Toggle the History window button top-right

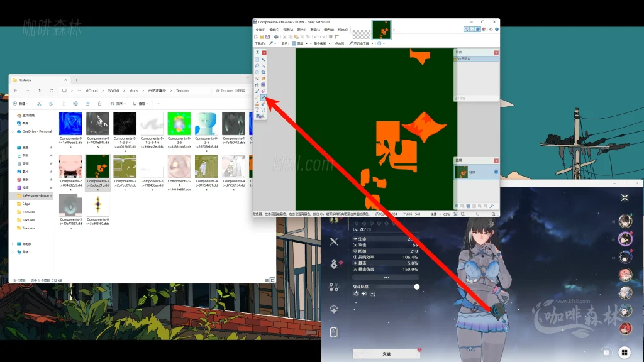[472, 29]
